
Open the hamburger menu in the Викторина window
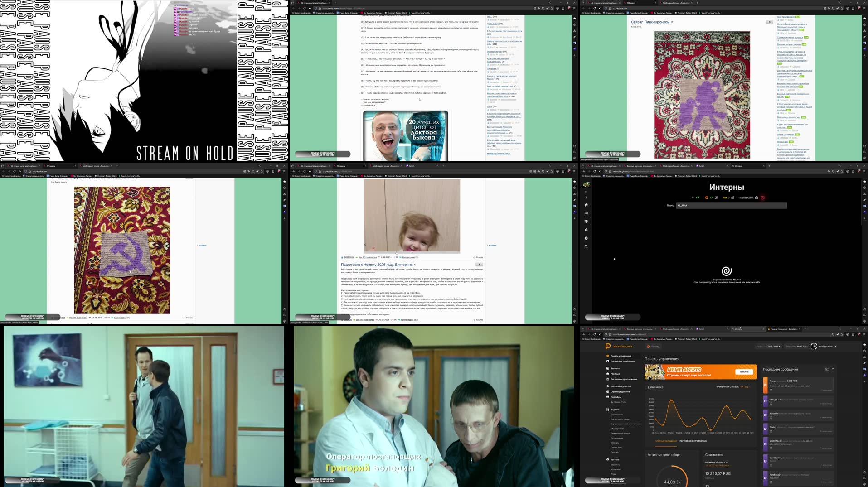(x=574, y=171)
